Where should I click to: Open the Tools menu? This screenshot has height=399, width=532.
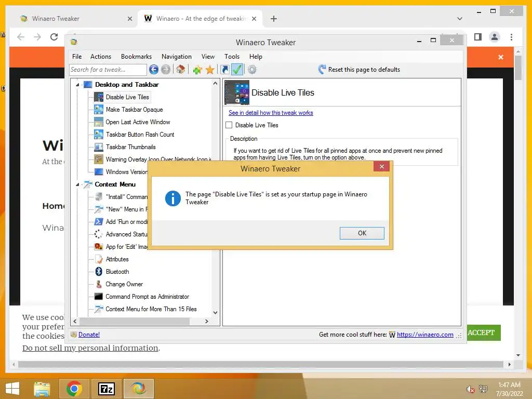tap(232, 57)
